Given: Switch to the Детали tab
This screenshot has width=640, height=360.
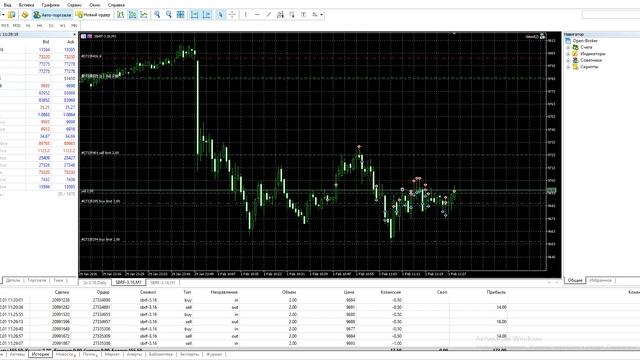Looking at the screenshot, I should coord(13,280).
